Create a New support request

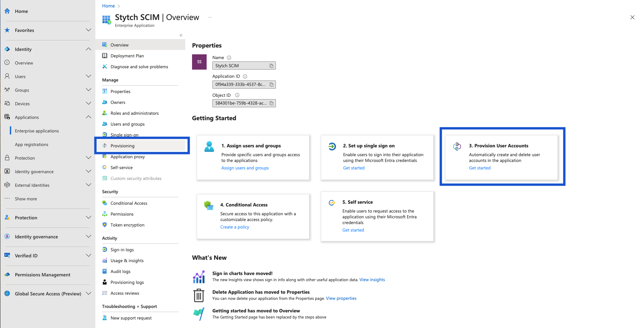pyautogui.click(x=131, y=318)
